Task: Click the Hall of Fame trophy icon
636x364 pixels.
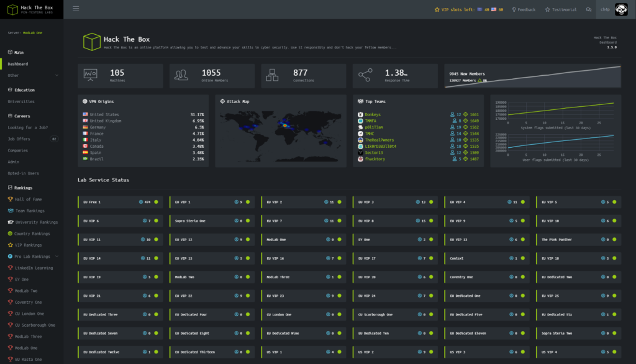Action: point(11,199)
